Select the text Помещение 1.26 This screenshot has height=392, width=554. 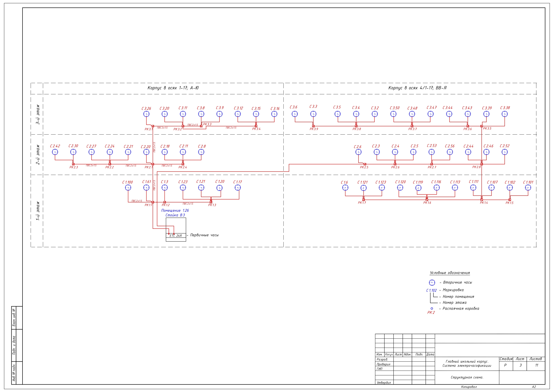(175, 210)
